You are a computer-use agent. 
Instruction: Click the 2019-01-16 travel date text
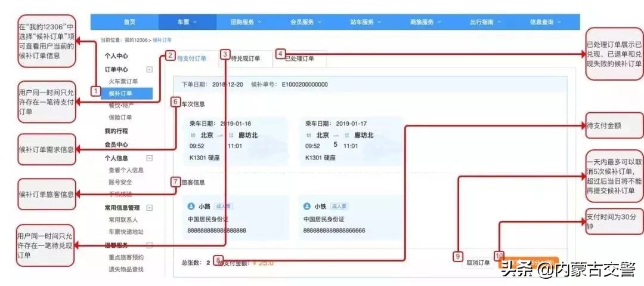pos(236,123)
